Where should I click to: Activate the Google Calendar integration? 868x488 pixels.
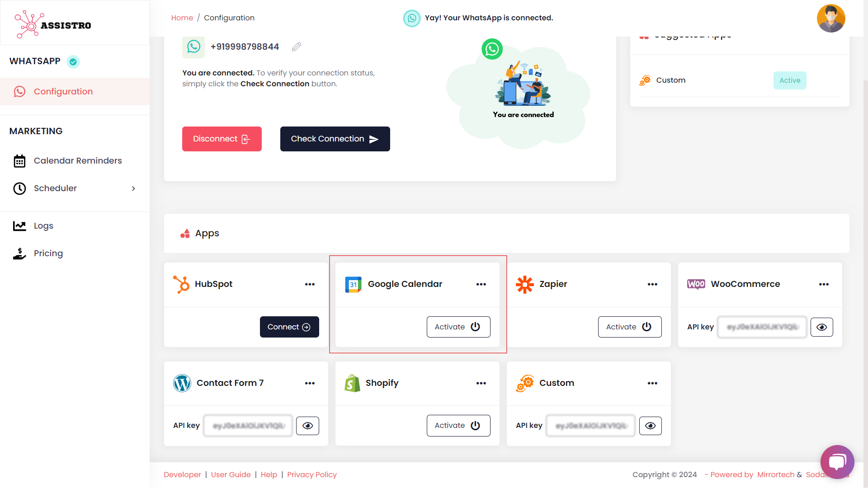pos(458,327)
